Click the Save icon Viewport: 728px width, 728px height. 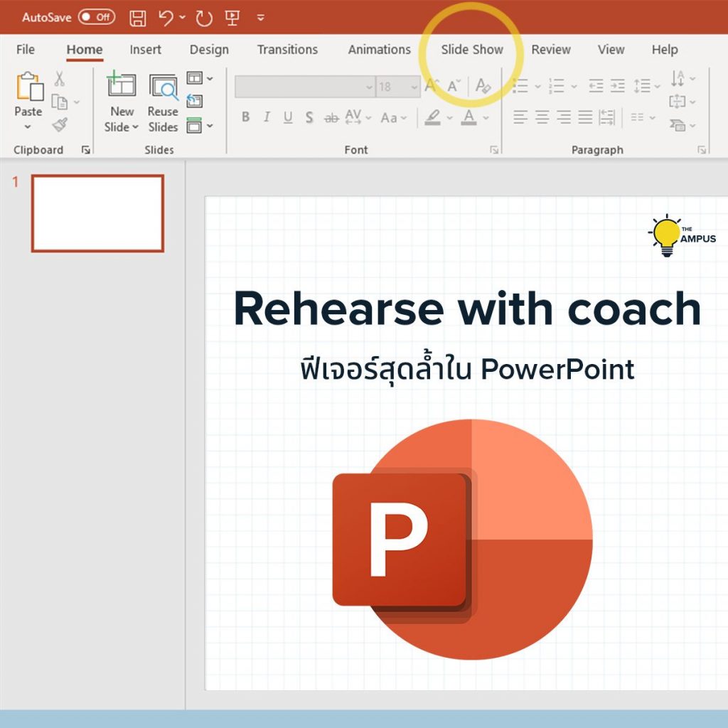point(137,18)
